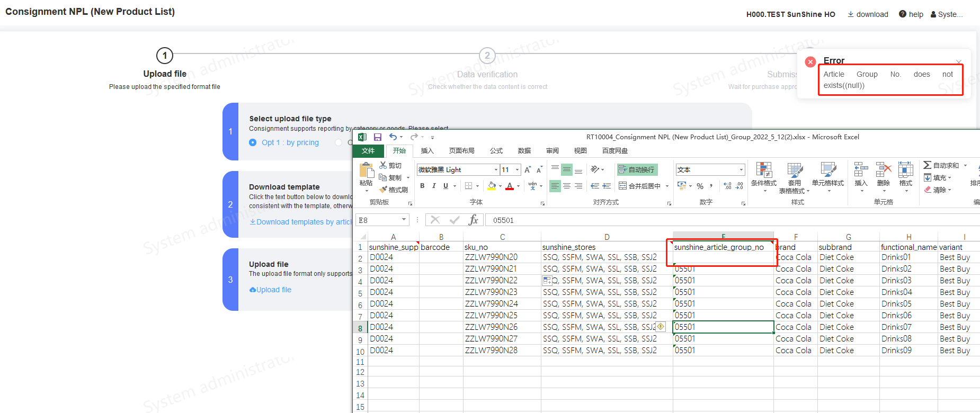Open the File (文件) menu tab

tap(368, 151)
